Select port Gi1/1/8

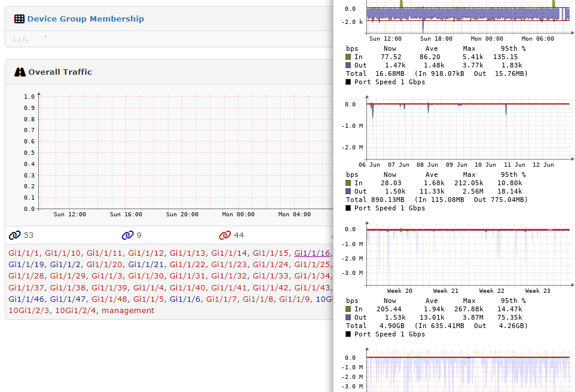[258, 299]
